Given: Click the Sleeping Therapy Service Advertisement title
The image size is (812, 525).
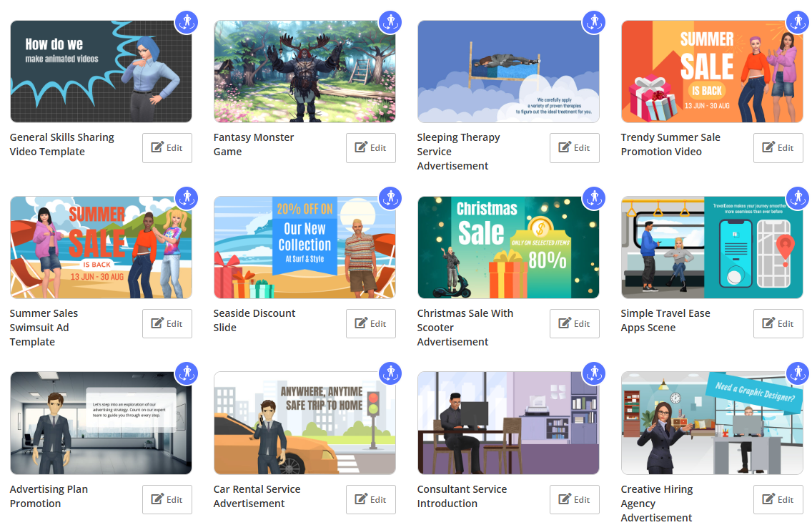Looking at the screenshot, I should [x=458, y=152].
